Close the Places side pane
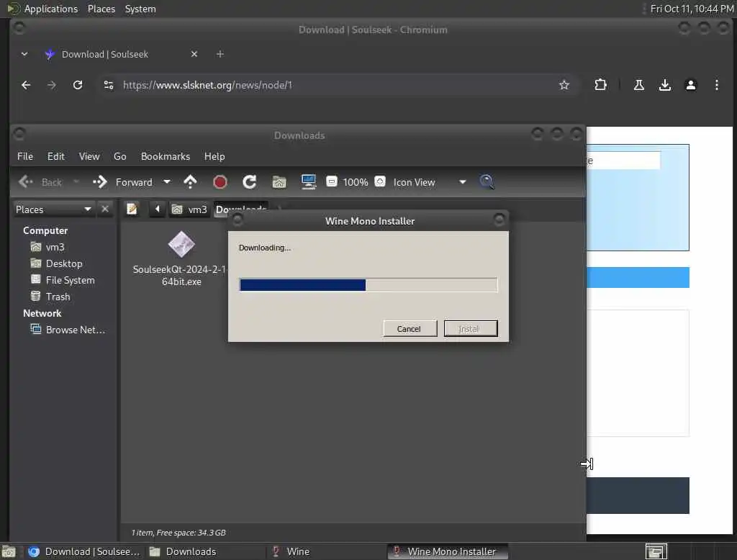 (105, 209)
